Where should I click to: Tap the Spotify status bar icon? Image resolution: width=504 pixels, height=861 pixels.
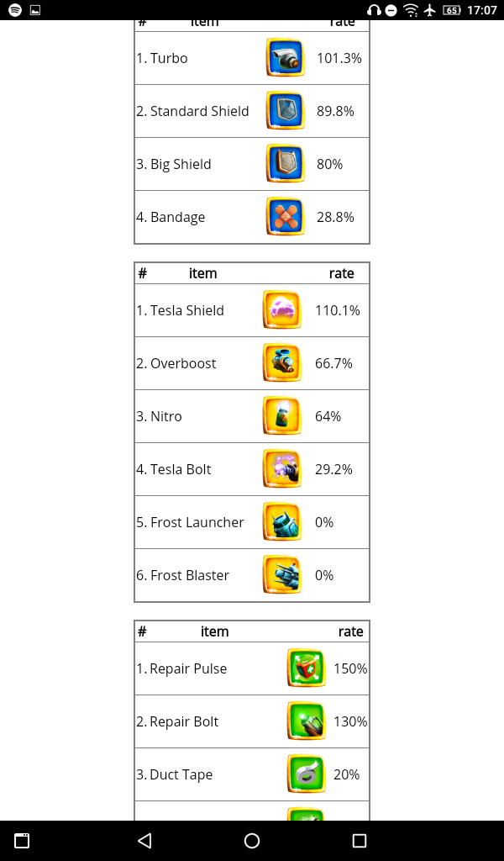click(15, 10)
